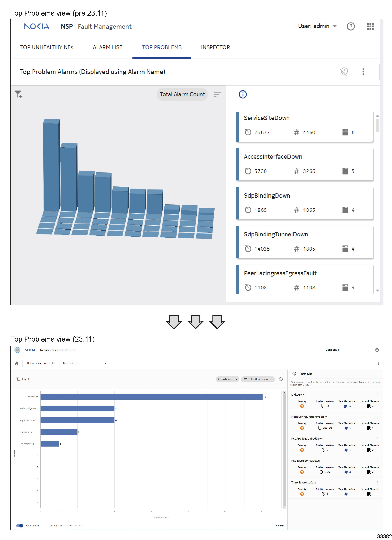Click the bar chart vertical scrollbar
392x540 pixels.
coord(285,450)
